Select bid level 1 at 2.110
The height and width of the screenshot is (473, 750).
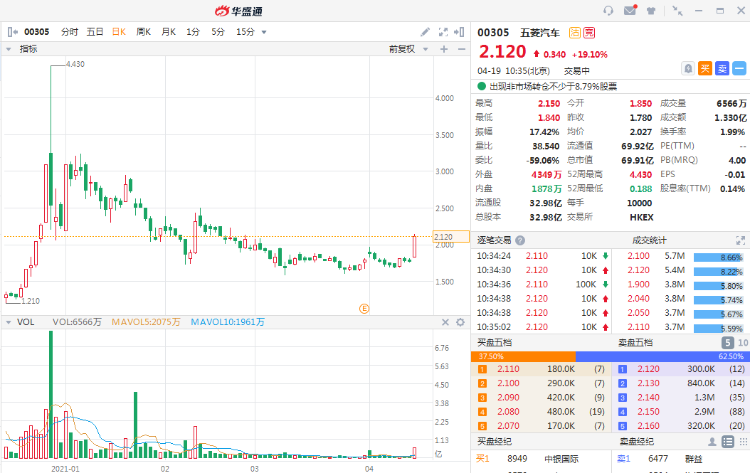[541, 369]
